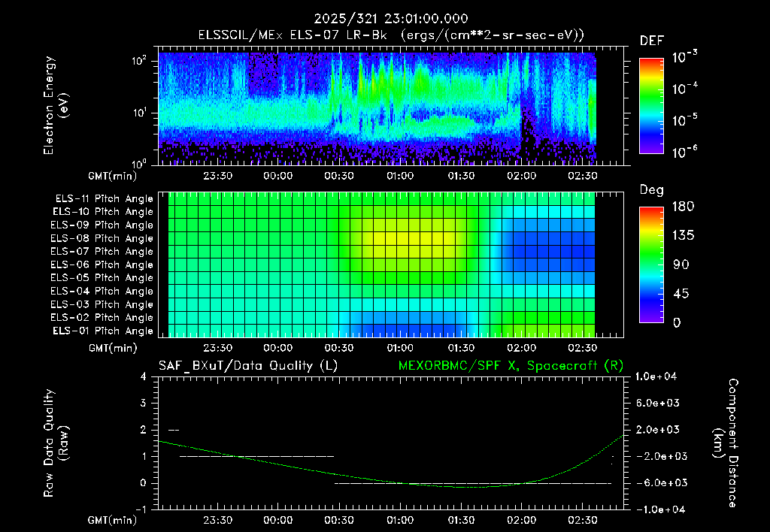Click the 1.0e+04 right axis value

click(x=656, y=376)
